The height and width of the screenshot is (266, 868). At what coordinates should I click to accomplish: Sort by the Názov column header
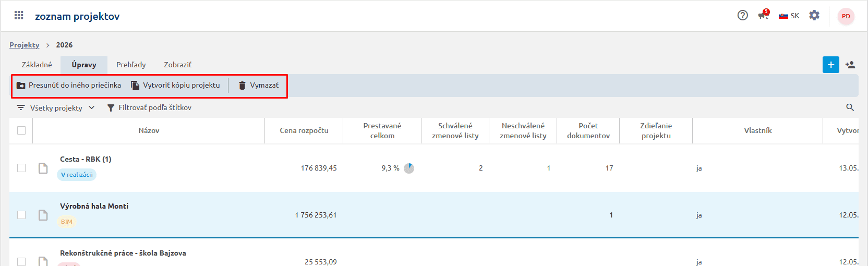pyautogui.click(x=149, y=130)
